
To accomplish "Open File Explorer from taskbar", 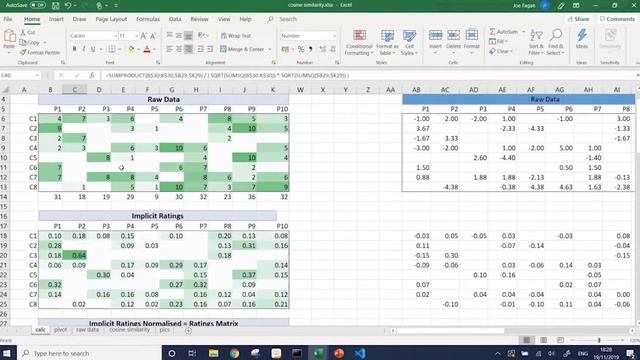I will (x=213, y=353).
